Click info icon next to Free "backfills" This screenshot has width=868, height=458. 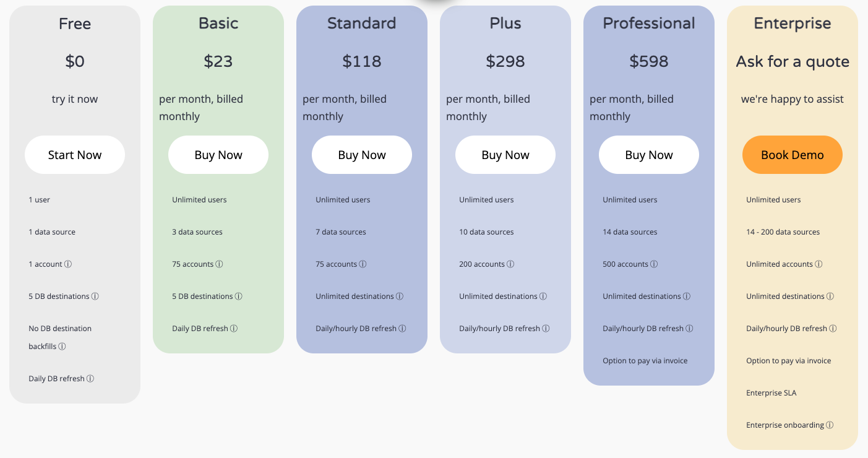(x=62, y=347)
